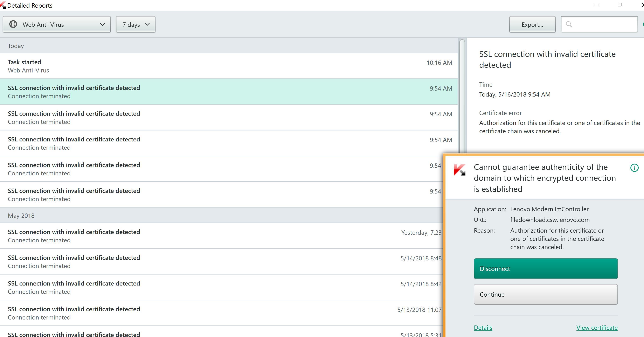Click the Today group header
Screen dimensions: 644x337
(229, 46)
